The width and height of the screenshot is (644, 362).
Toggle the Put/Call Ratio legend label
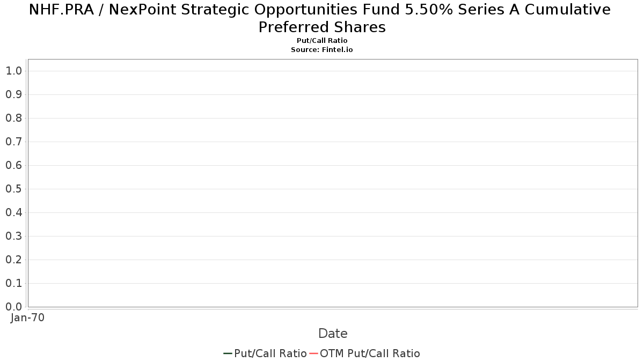pyautogui.click(x=270, y=353)
